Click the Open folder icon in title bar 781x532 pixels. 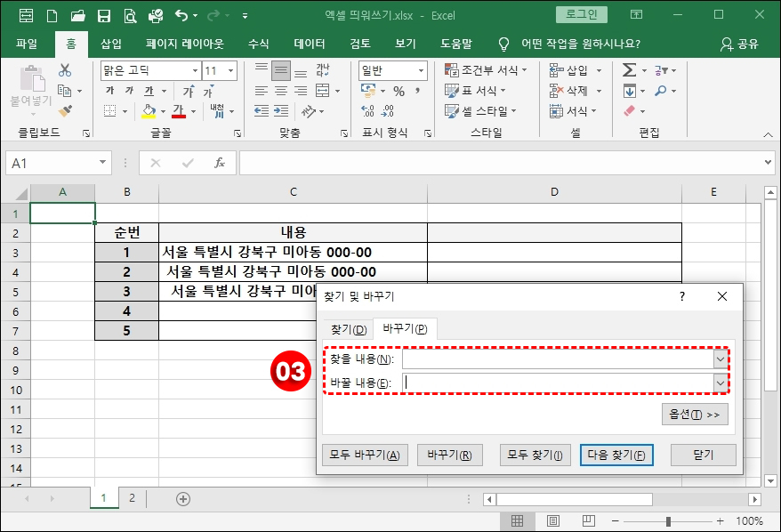point(77,16)
